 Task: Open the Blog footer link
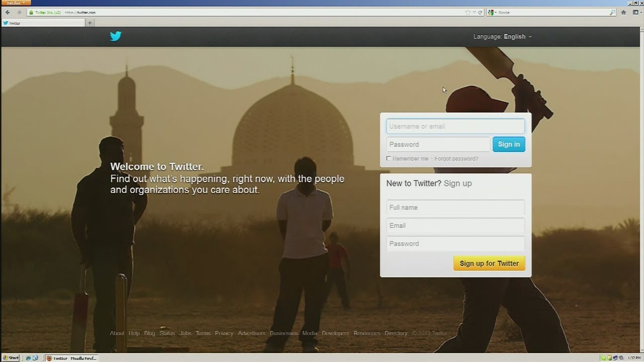coord(149,333)
